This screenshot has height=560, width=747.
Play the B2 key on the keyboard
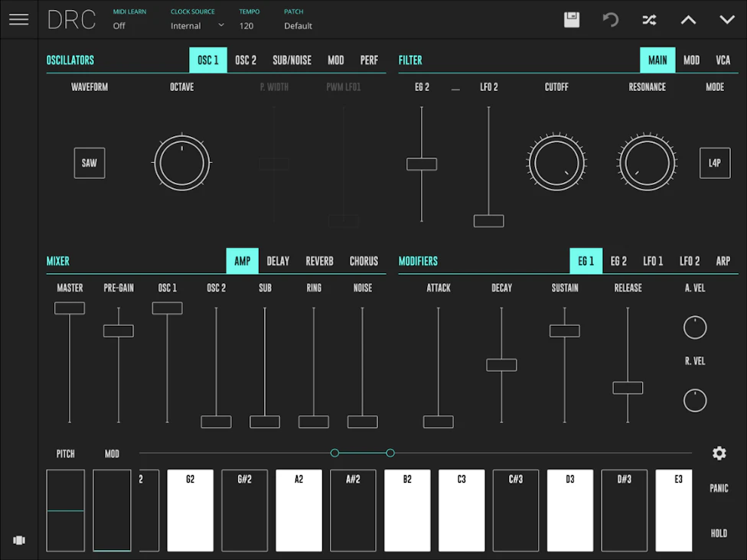(407, 510)
